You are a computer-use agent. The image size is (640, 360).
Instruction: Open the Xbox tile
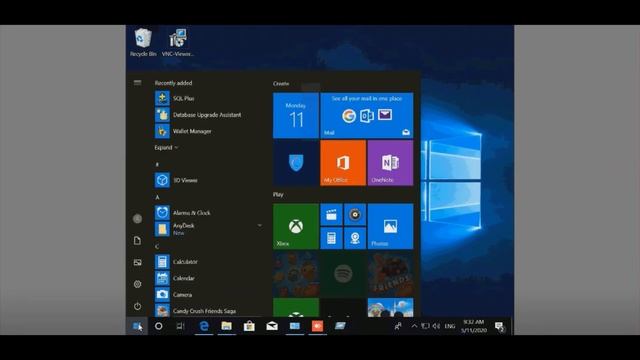coord(296,227)
